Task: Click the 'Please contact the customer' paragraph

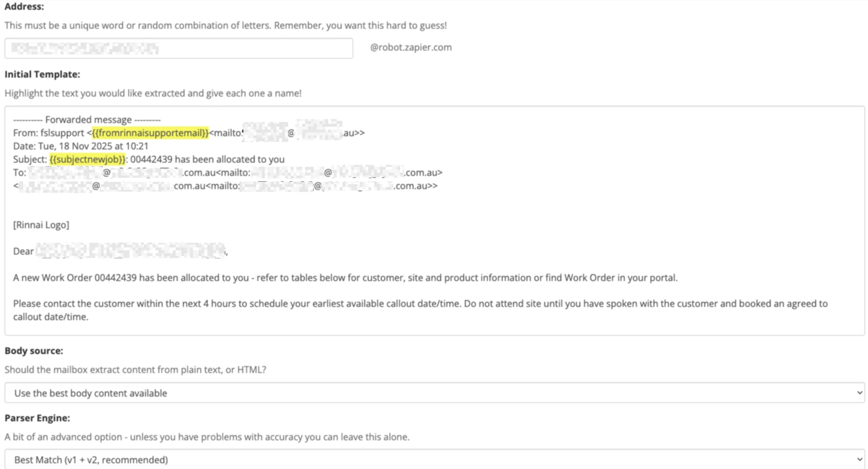Action: pyautogui.click(x=420, y=304)
